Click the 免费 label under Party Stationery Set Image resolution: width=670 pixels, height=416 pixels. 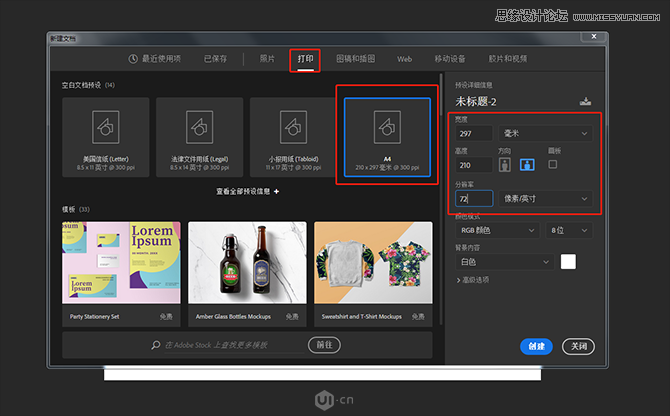166,316
